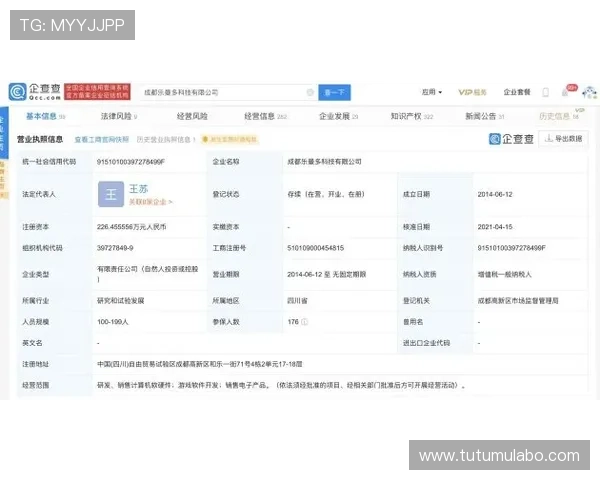Image resolution: width=600 pixels, height=480 pixels.
Task: Open the mobile phone app icon
Action: coord(546,92)
